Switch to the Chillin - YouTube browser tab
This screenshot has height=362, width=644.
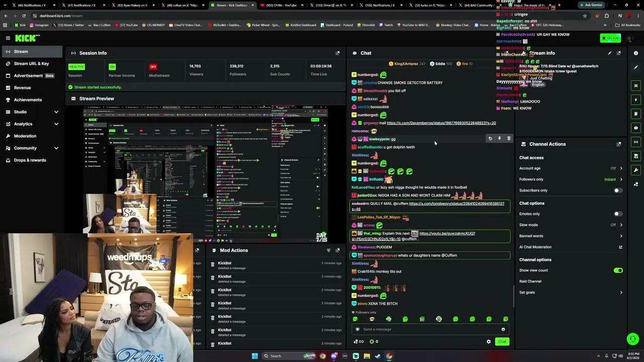tap(282, 5)
